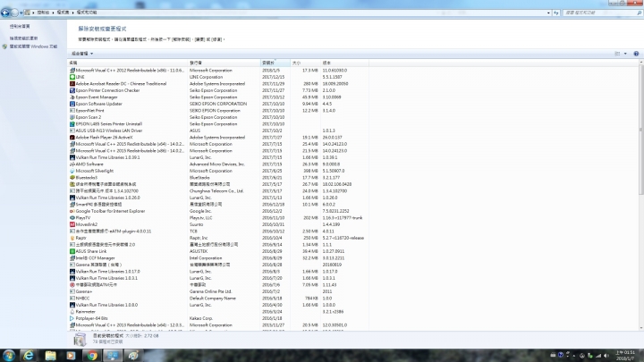Open Google Chrome from the taskbar
The height and width of the screenshot is (362, 644).
click(92, 356)
